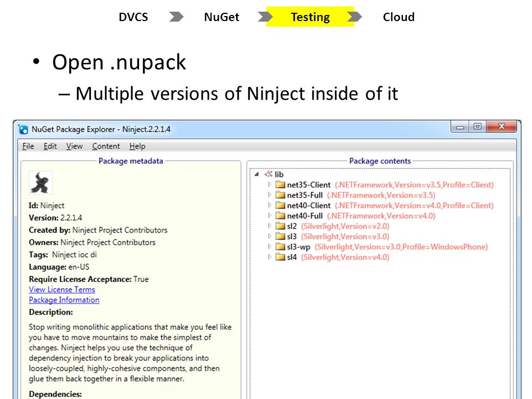Open the View menu
Screen dimensions: 532x399
[x=74, y=146]
